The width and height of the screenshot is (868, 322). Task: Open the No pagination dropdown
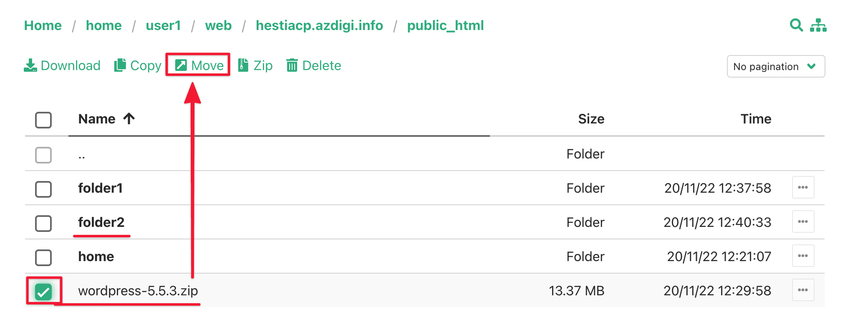pyautogui.click(x=775, y=66)
